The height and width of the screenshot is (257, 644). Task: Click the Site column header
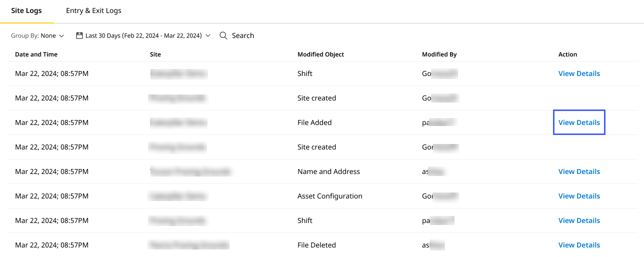click(x=155, y=54)
